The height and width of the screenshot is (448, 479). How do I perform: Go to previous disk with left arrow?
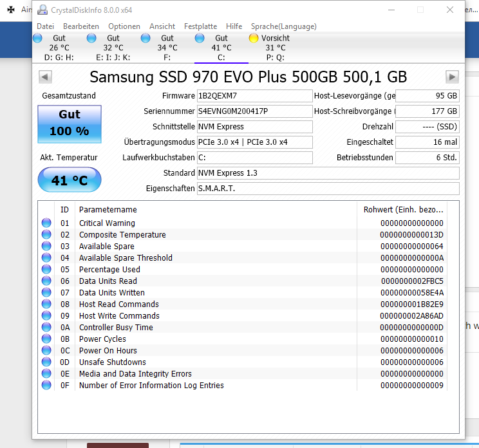45,77
